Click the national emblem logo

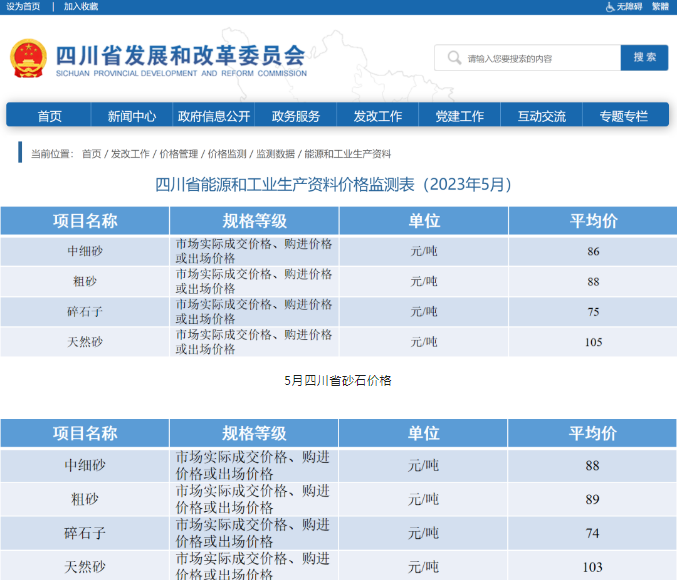28,59
